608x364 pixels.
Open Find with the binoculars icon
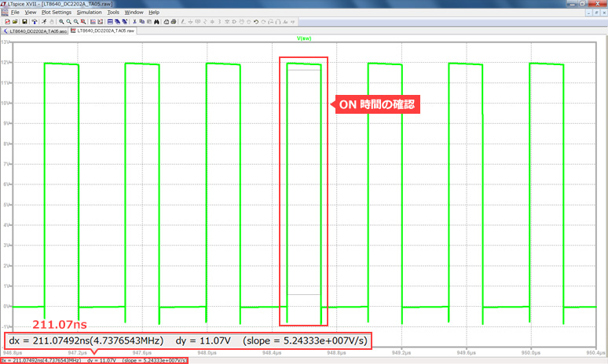[156, 22]
